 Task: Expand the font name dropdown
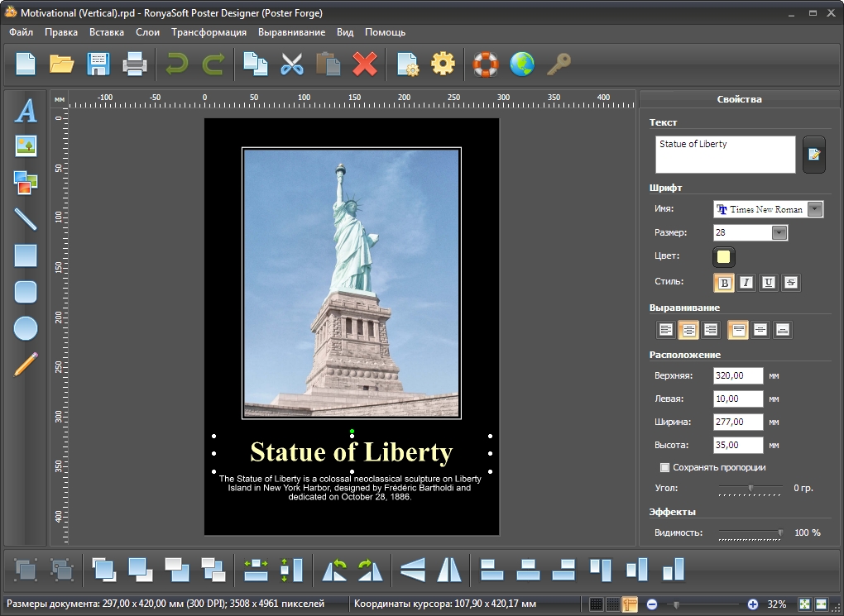click(815, 209)
